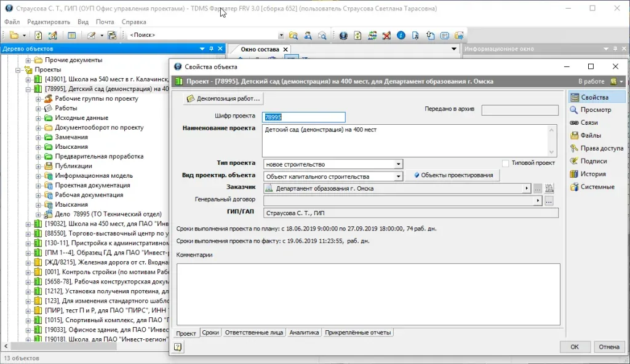Click the blue info icon in toolbar

coord(401,36)
